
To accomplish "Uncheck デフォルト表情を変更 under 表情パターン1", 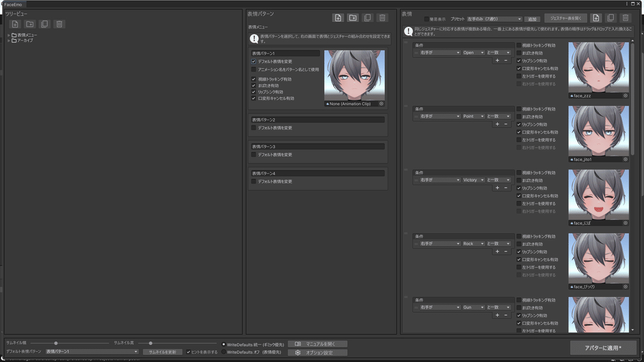I will (253, 61).
